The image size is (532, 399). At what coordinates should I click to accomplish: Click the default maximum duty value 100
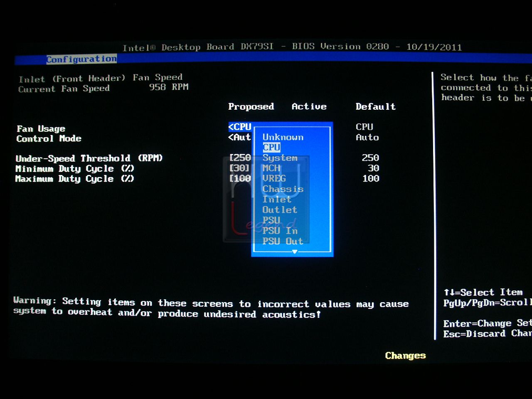pos(370,178)
